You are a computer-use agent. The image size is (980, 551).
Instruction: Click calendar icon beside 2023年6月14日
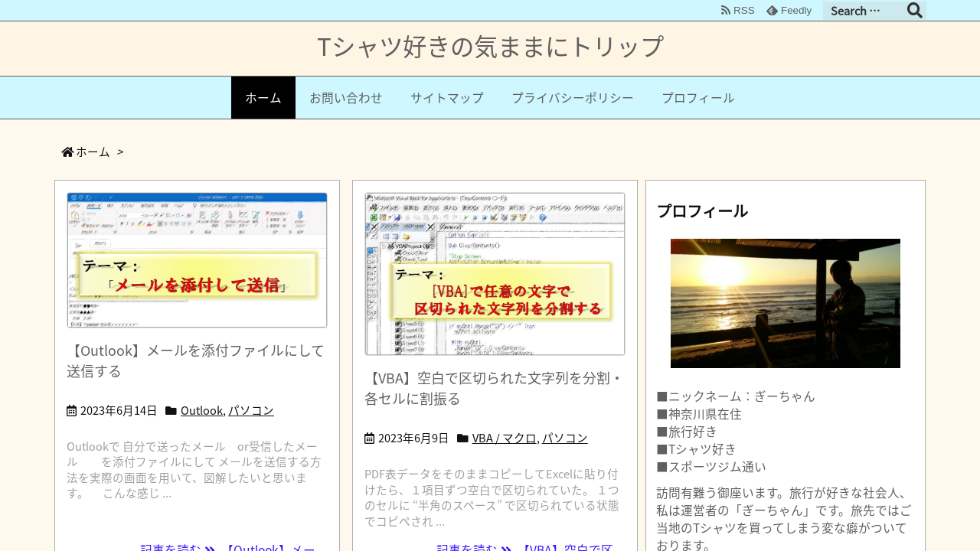click(71, 411)
